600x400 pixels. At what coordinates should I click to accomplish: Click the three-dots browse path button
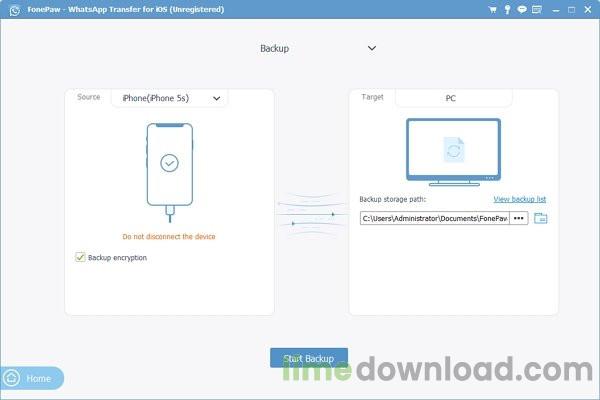coord(518,218)
